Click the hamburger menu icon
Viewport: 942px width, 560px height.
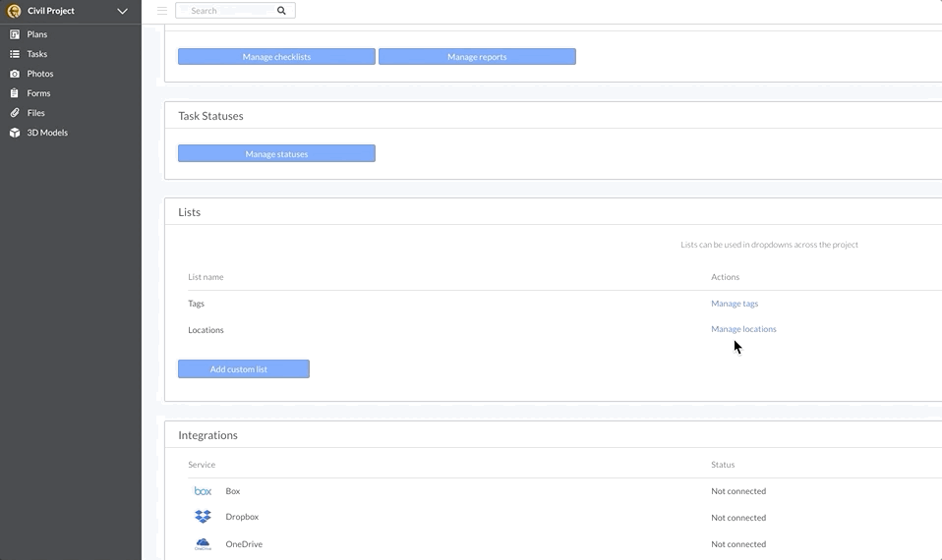[161, 10]
